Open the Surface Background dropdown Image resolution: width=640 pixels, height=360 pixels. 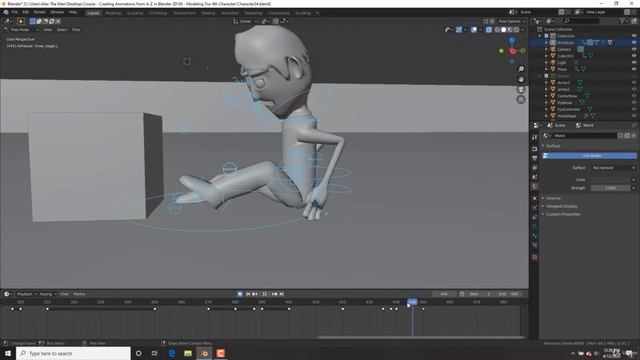point(614,168)
